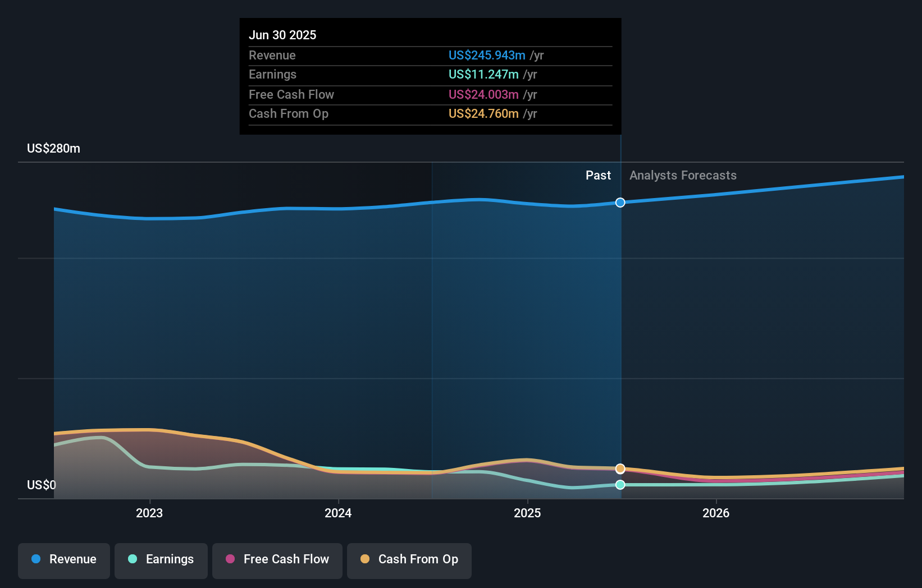Click the blue Revenue dot in the legend
The height and width of the screenshot is (588, 922).
click(35, 559)
